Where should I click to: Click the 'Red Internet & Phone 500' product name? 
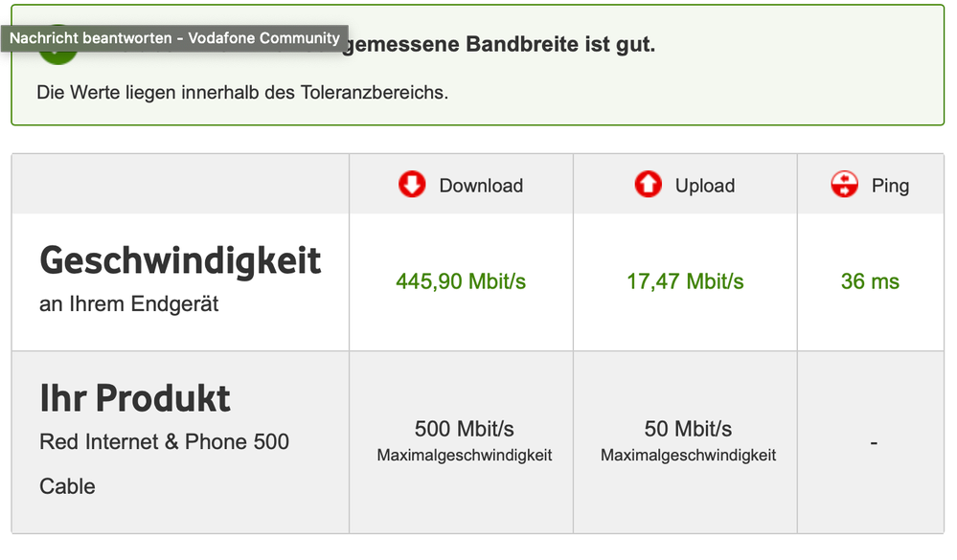coord(164,442)
